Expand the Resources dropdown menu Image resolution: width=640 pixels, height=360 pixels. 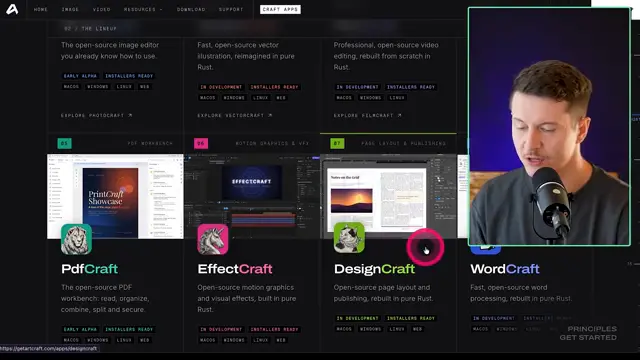point(143,9)
